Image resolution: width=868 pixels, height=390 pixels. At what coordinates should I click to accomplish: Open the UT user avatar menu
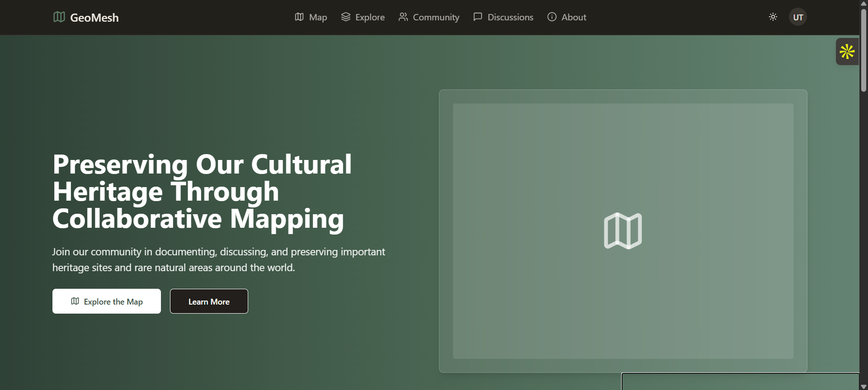click(798, 17)
